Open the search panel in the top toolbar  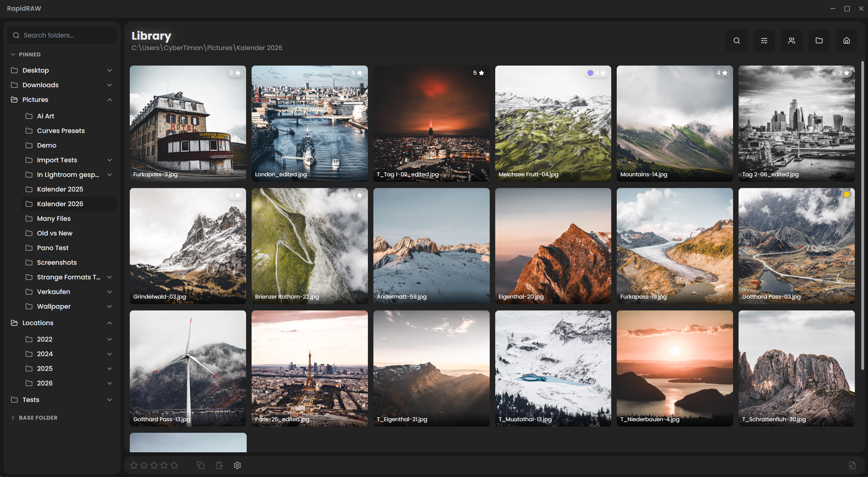click(736, 40)
